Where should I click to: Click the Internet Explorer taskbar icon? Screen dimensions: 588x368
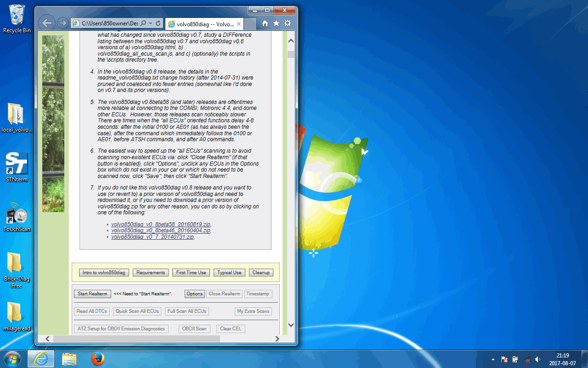coord(41,359)
